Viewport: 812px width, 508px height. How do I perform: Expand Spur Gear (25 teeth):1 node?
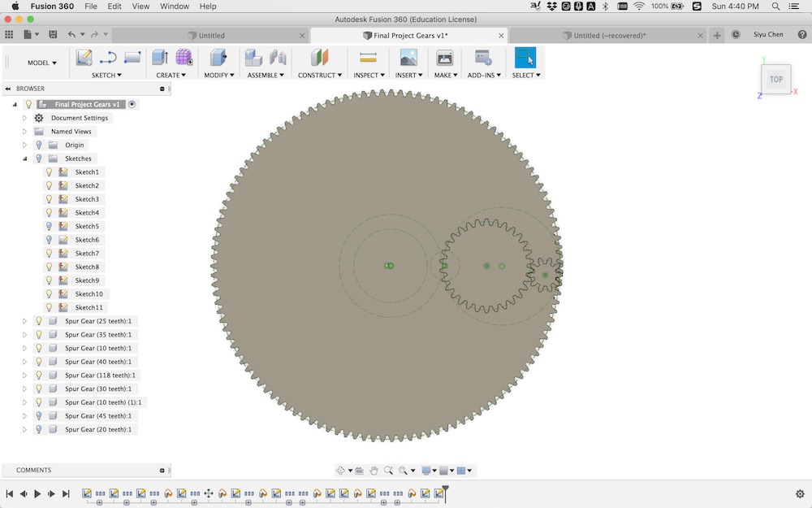(x=24, y=321)
